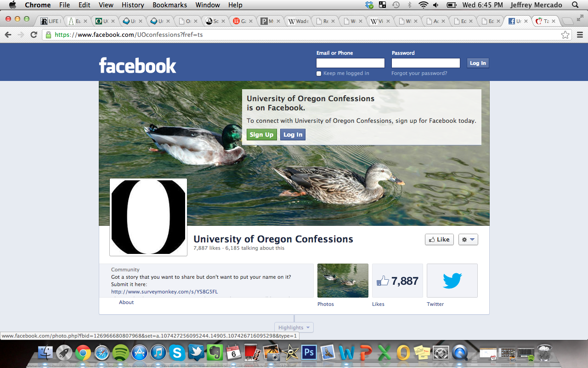Check the Keep me logged in box
This screenshot has height=368, width=588.
point(319,74)
